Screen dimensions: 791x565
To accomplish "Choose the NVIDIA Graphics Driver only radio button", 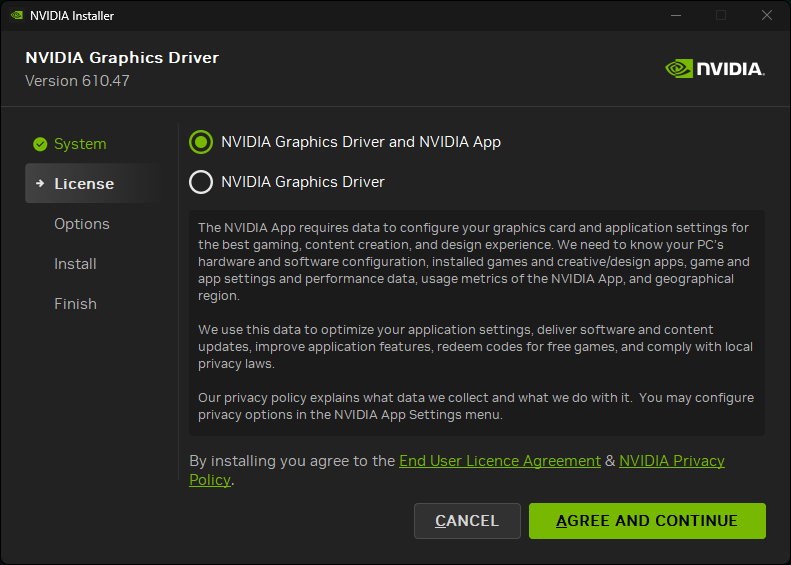I will click(x=201, y=182).
